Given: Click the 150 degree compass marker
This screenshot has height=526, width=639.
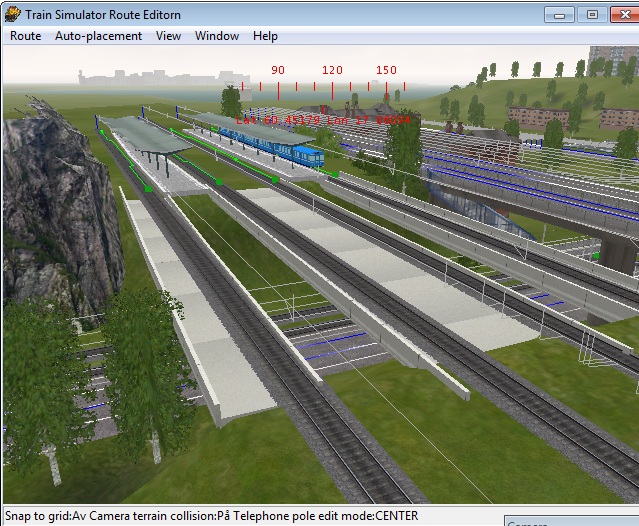Looking at the screenshot, I should click(x=386, y=71).
